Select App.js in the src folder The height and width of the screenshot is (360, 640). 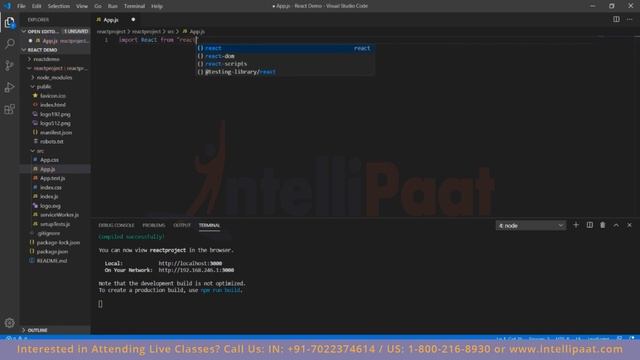(x=55, y=169)
